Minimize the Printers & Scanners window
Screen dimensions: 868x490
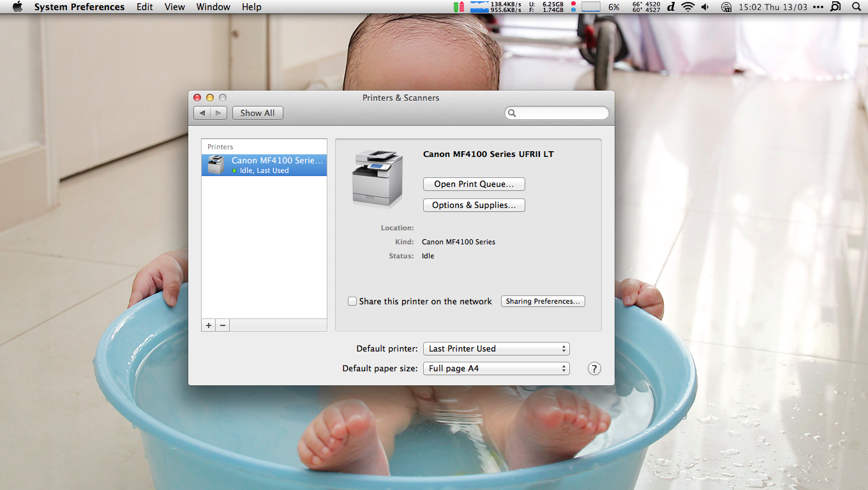pyautogui.click(x=210, y=98)
